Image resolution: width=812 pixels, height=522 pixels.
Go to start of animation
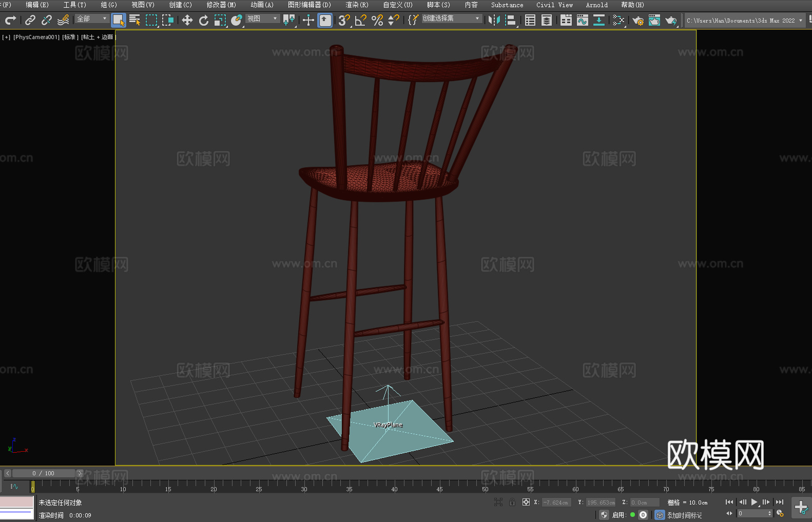[729, 502]
